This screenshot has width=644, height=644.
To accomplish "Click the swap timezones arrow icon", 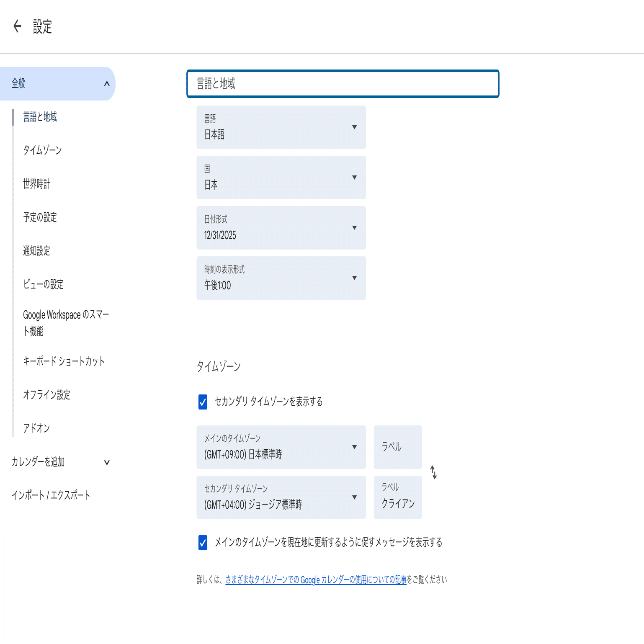I will click(x=434, y=472).
